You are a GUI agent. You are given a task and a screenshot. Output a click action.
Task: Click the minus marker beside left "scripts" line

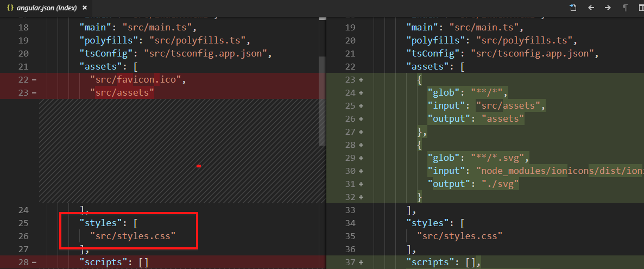[x=34, y=262]
